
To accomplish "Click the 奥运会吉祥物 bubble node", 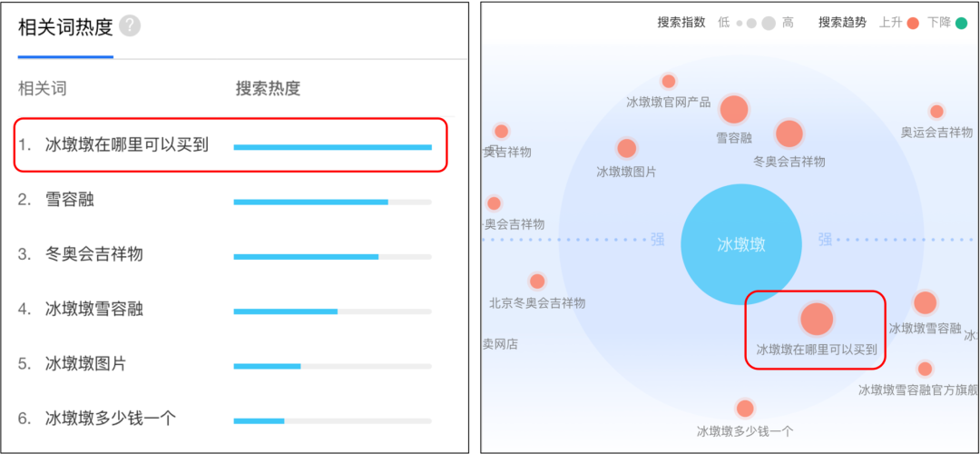I will click(936, 112).
